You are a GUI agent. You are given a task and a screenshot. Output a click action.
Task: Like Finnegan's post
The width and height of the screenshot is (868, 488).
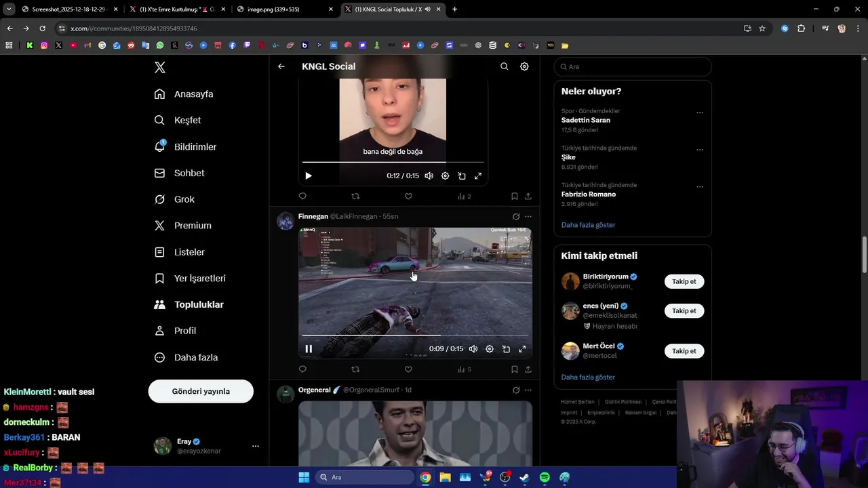tap(408, 369)
